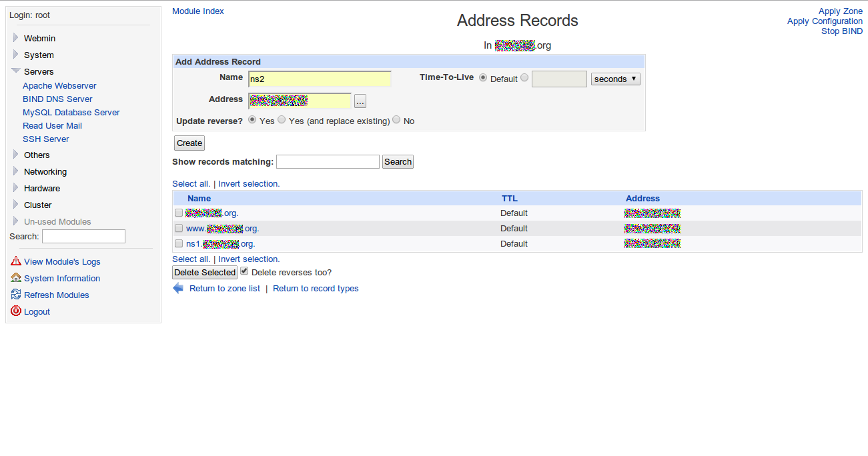Open the address browse ellipsis button
This screenshot has width=868, height=456.
tap(360, 101)
